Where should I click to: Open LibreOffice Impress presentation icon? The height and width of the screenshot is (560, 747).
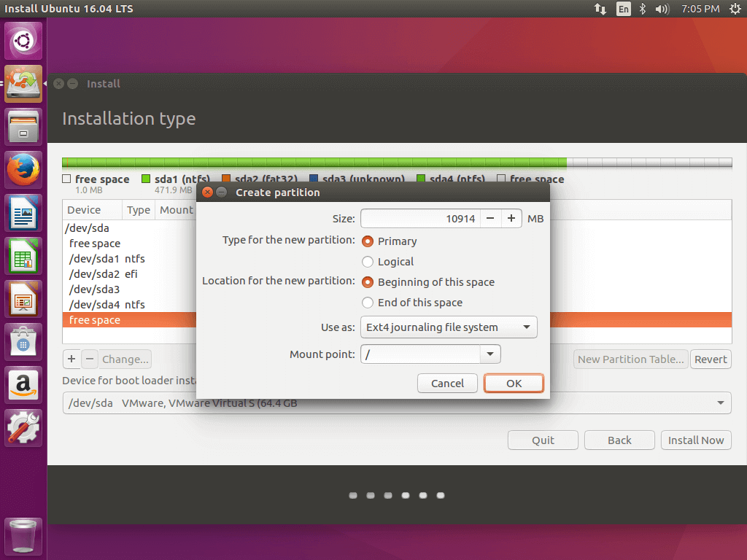(24, 299)
